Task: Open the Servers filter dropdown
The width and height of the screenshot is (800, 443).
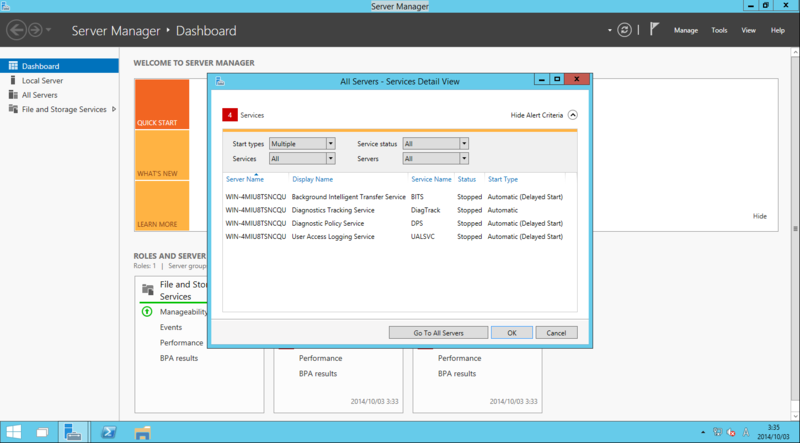Action: tap(435, 159)
